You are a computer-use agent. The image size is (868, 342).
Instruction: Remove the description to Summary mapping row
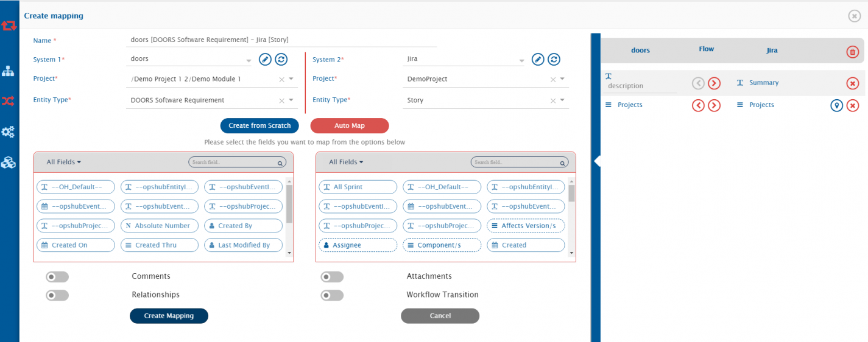click(x=852, y=83)
